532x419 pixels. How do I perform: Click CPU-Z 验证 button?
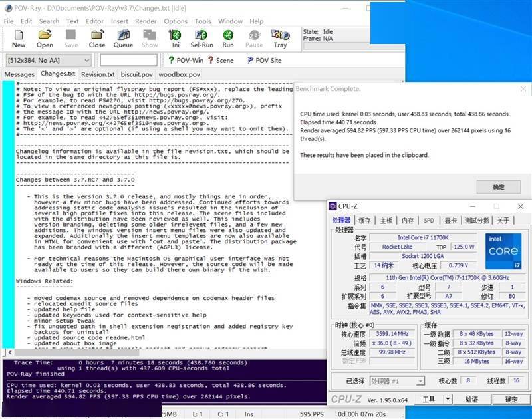472,399
